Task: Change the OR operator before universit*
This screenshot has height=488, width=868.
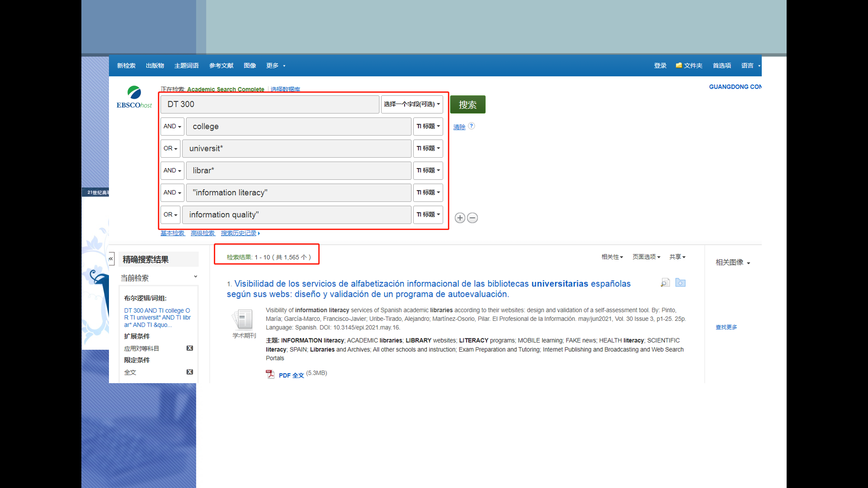Action: 170,149
